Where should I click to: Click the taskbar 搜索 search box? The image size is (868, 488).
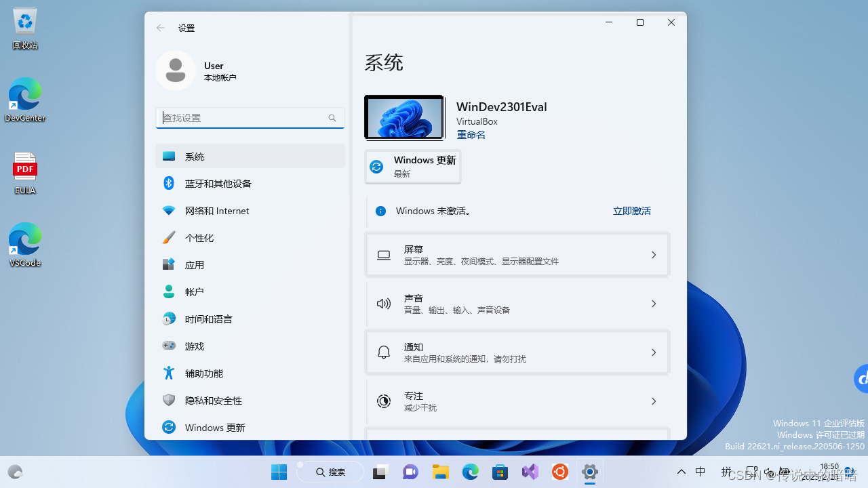pyautogui.click(x=332, y=472)
